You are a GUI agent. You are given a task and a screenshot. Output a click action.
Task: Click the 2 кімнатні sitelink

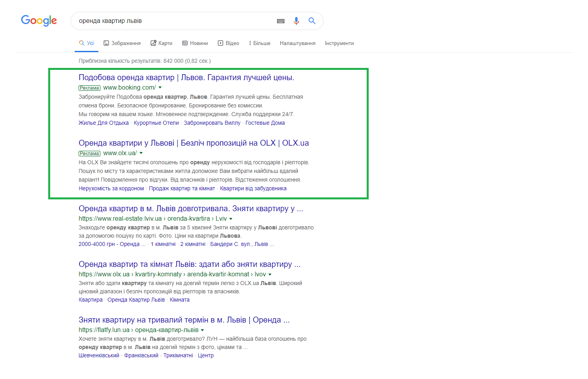click(x=193, y=244)
